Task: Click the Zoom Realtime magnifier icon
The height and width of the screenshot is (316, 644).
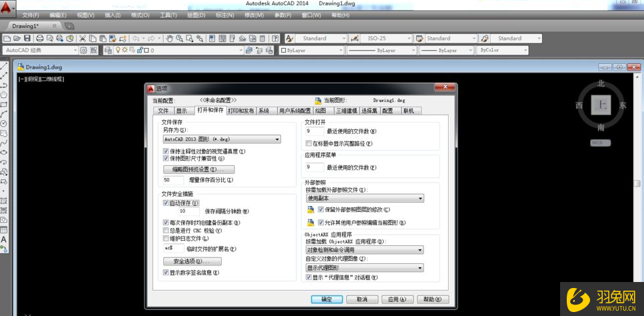Action: tap(180, 39)
